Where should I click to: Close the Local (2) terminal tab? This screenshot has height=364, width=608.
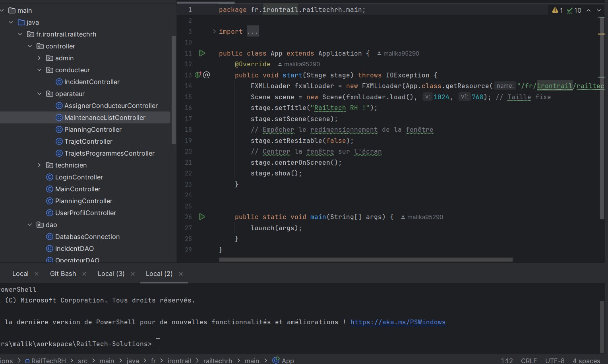(181, 274)
